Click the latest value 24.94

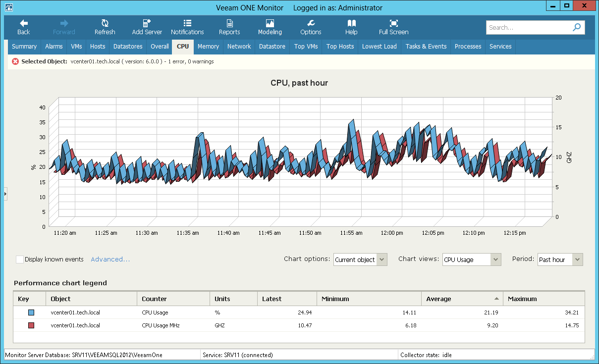click(x=304, y=312)
